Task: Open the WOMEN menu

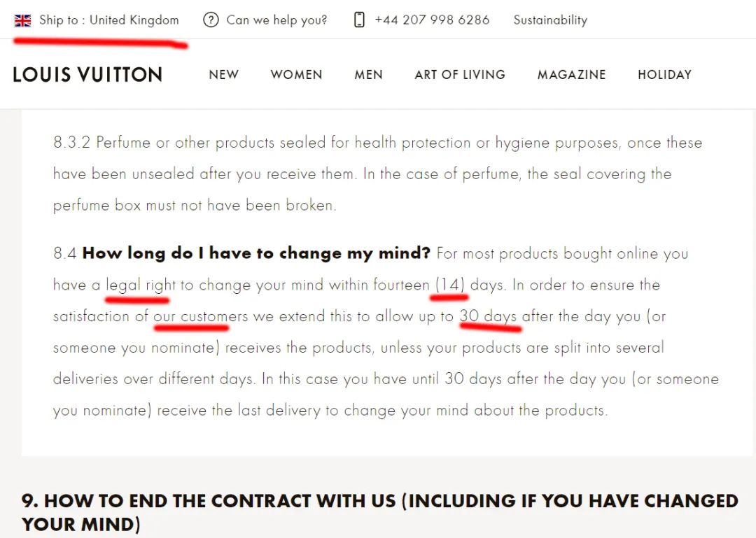Action: click(x=296, y=75)
